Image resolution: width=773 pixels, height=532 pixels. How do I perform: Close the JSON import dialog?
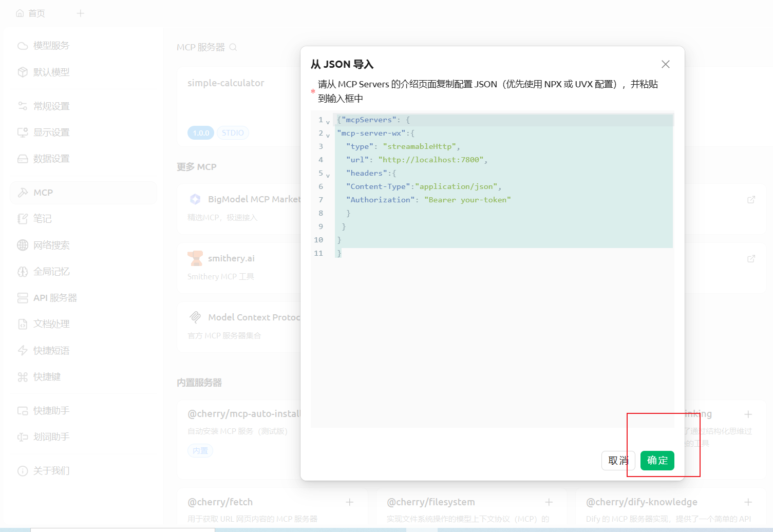[x=665, y=64]
